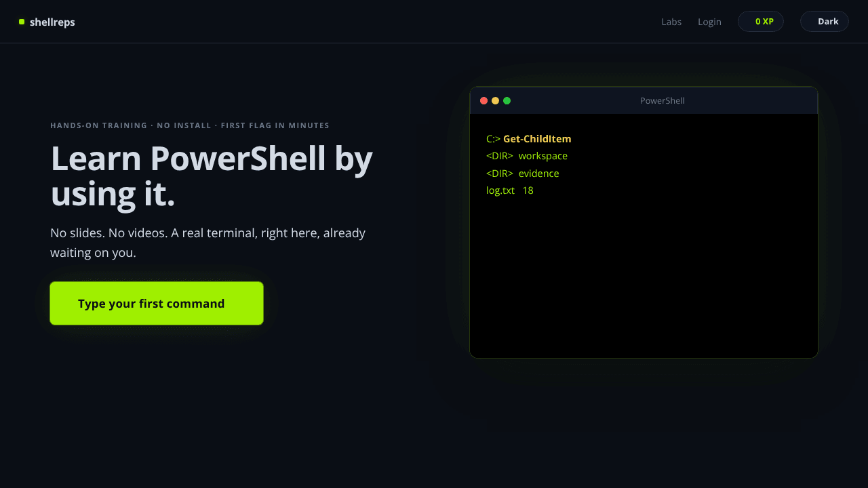Click the 0 XP badge

pos(761,22)
